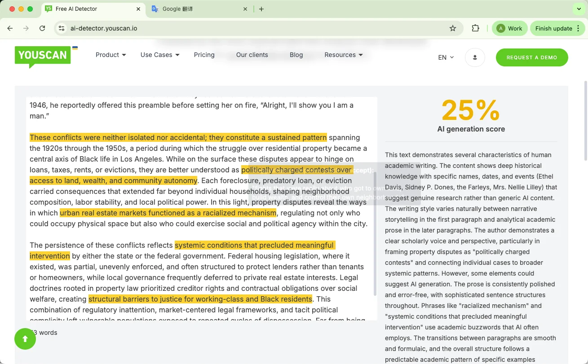This screenshot has height=364, width=588.
Task: Open the EN language dropdown
Action: tap(445, 57)
